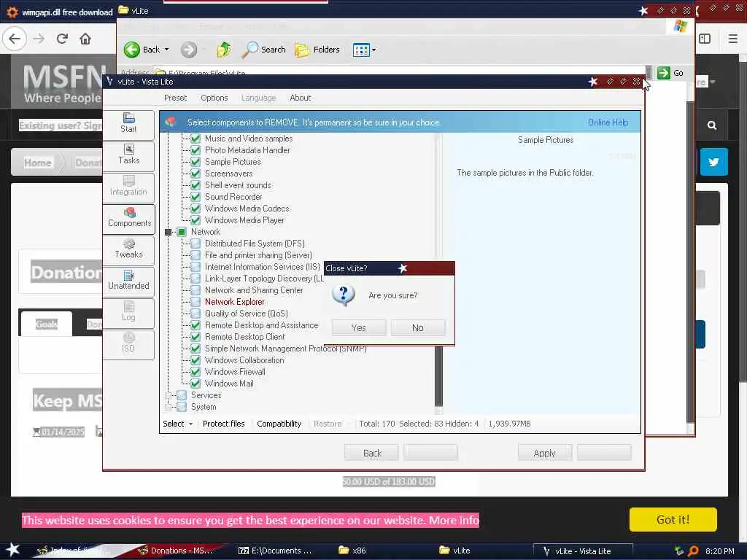Image resolution: width=747 pixels, height=560 pixels.
Task: Click the browser back arrow
Action: click(15, 39)
